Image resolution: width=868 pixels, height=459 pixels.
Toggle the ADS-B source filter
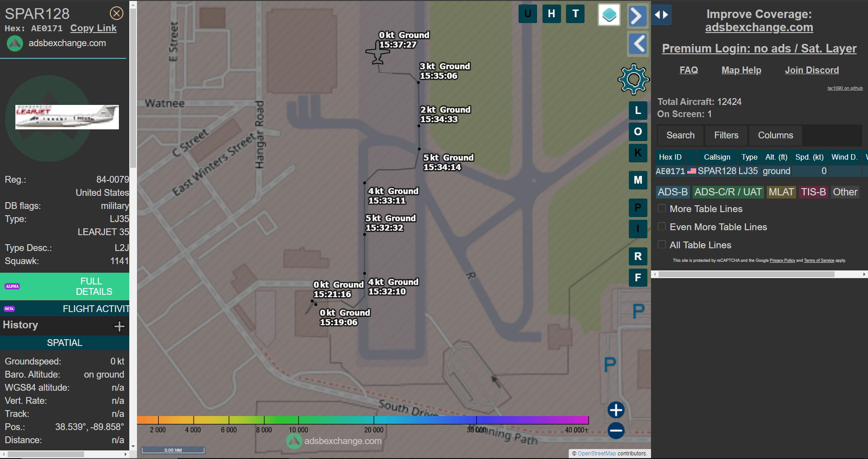click(673, 192)
